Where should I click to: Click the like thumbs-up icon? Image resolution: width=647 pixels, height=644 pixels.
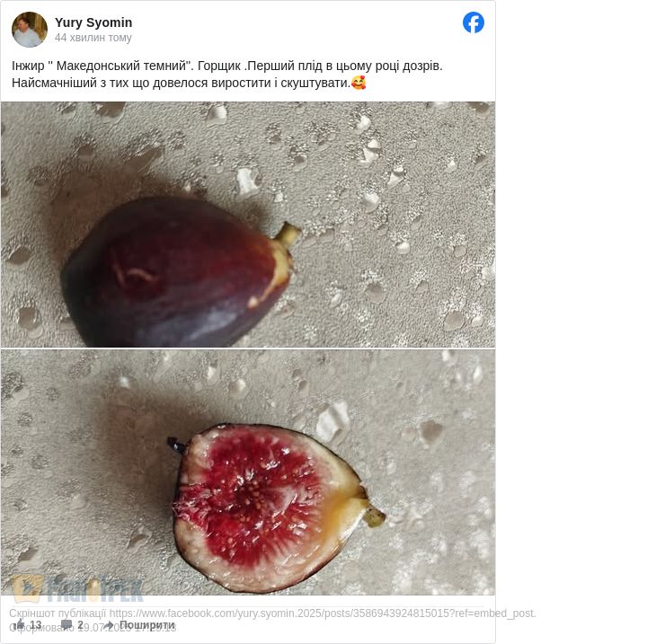coord(19,625)
